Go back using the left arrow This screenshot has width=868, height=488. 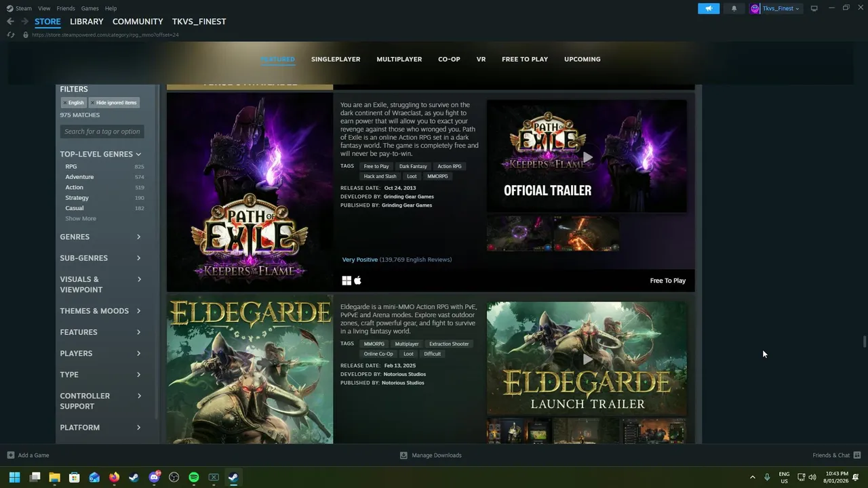tap(10, 22)
